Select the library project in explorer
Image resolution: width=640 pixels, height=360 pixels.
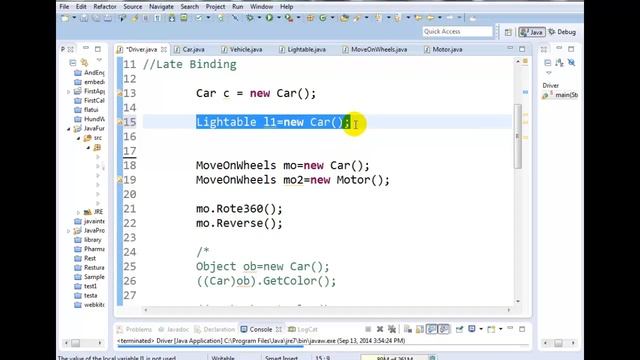tap(93, 240)
